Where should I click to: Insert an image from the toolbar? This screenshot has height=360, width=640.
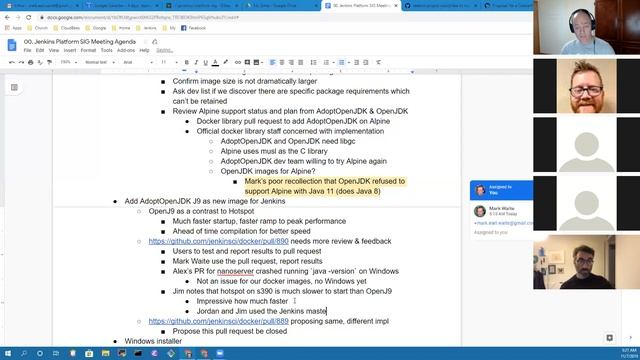pos(256,62)
